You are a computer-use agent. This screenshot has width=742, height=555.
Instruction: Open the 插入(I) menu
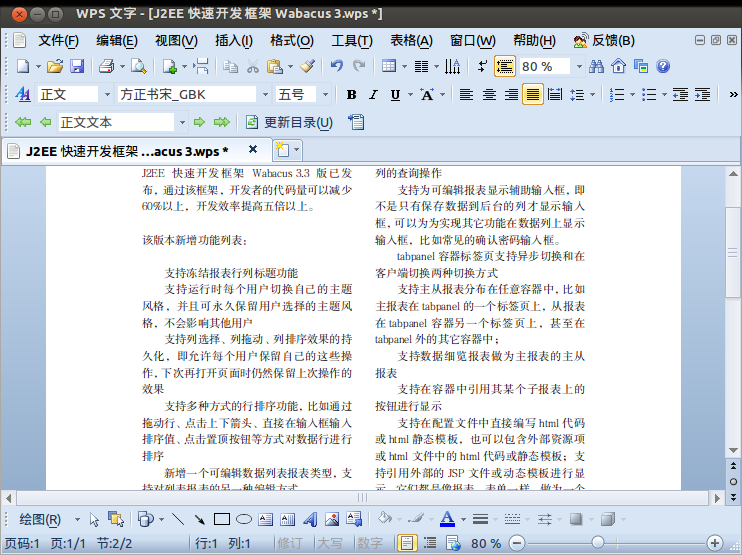tap(234, 41)
